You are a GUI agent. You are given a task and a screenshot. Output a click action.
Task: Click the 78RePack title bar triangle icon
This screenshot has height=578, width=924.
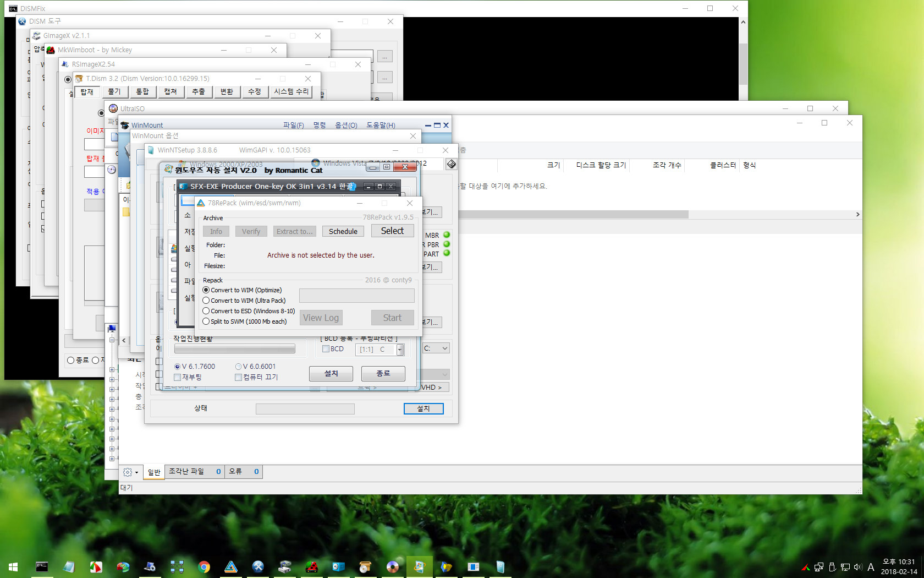[x=201, y=203]
